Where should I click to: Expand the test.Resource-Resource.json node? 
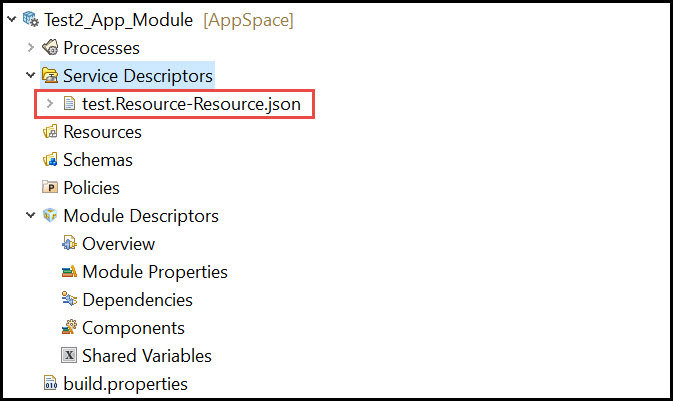coord(50,103)
